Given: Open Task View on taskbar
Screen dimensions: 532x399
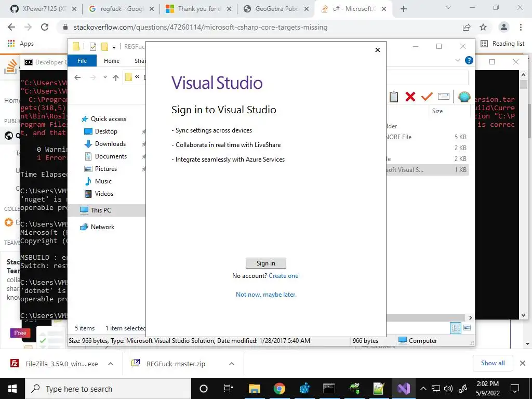Looking at the screenshot, I should [229, 389].
